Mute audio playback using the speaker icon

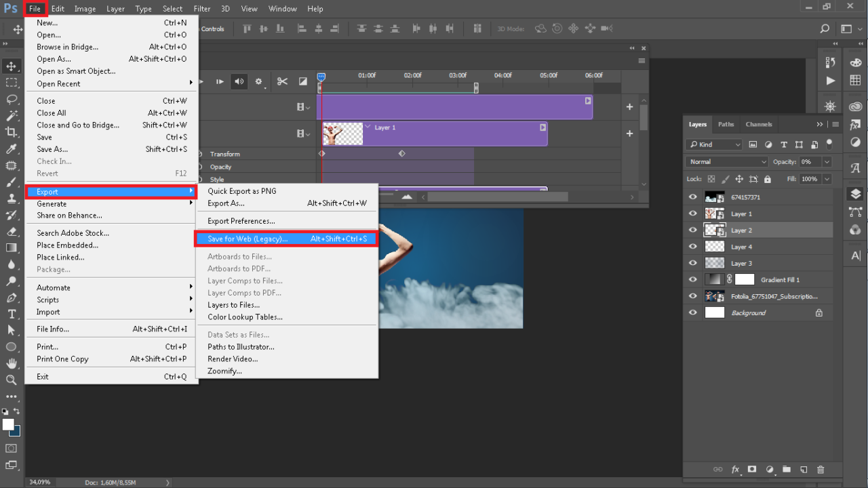(x=239, y=82)
